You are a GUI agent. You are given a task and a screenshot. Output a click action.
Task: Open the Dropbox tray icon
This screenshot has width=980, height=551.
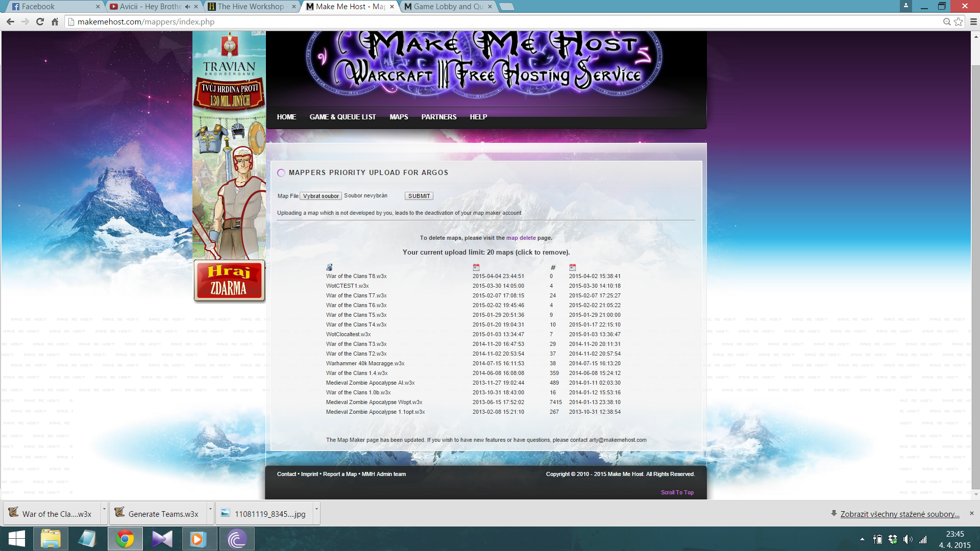tap(893, 539)
